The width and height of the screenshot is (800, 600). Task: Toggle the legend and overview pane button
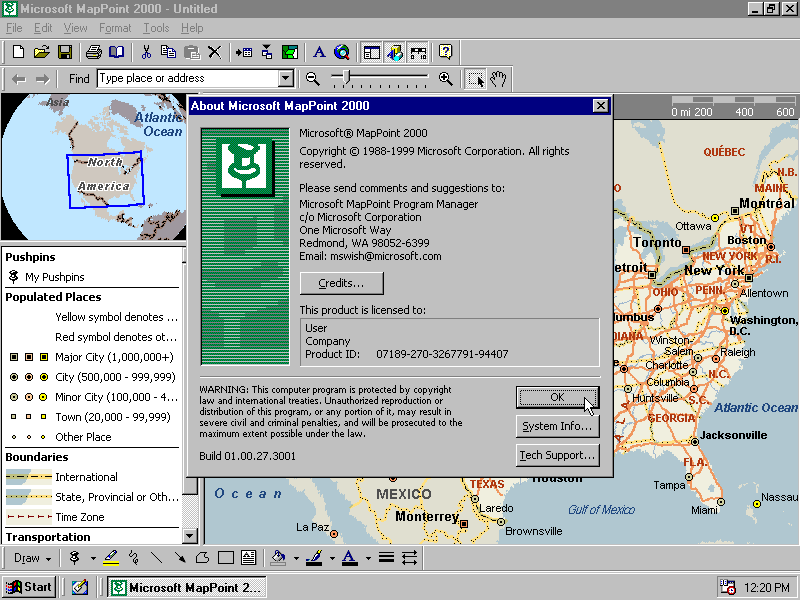tap(371, 52)
